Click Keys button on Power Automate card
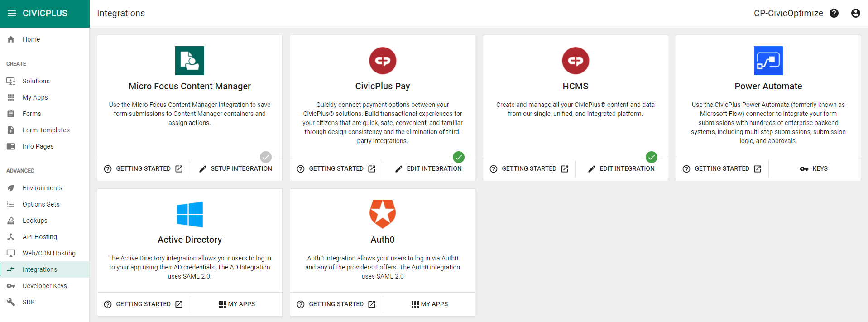 pos(815,169)
